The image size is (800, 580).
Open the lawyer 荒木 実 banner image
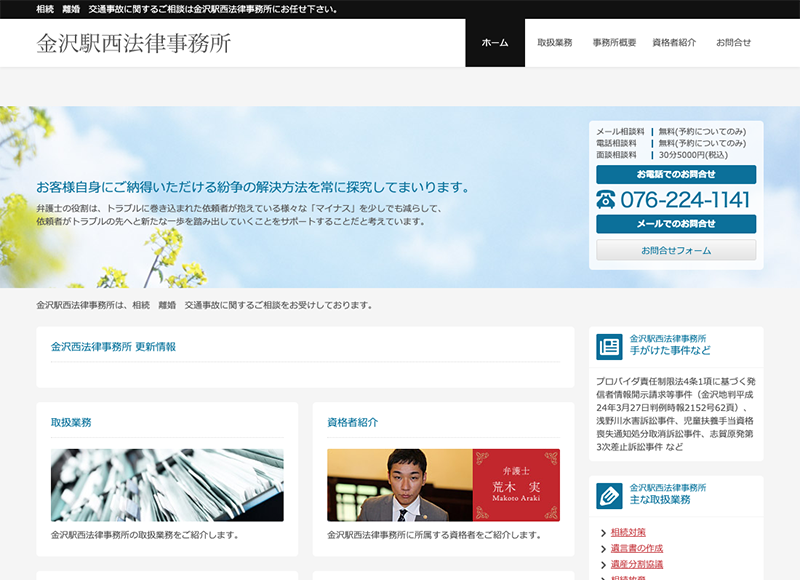coord(443,485)
